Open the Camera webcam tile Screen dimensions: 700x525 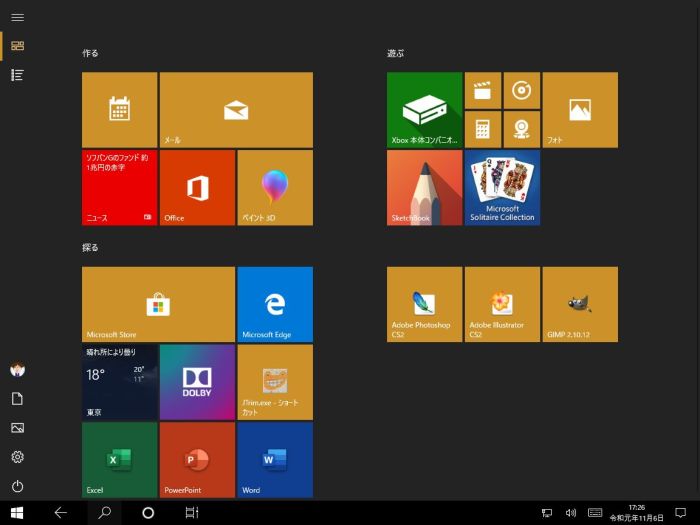521,129
